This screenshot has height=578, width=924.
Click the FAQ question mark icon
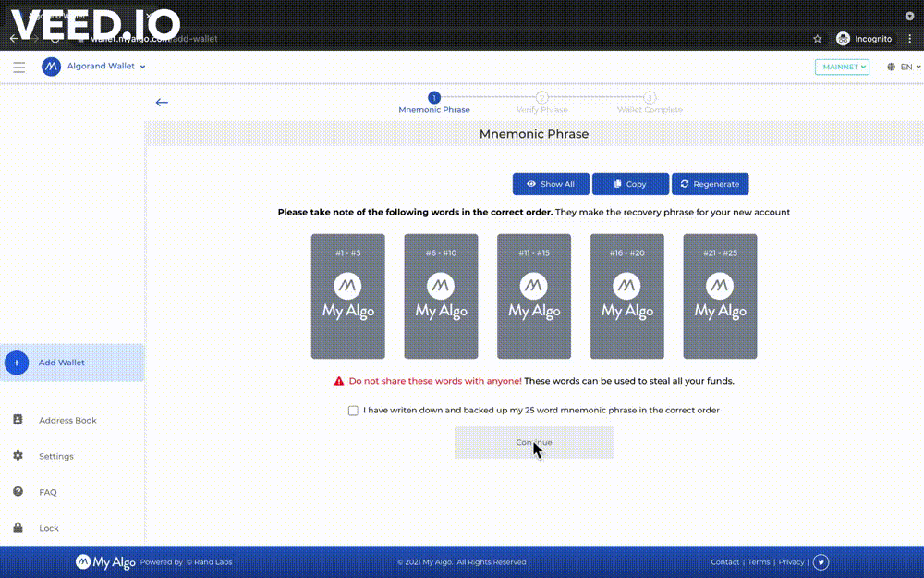[18, 491]
